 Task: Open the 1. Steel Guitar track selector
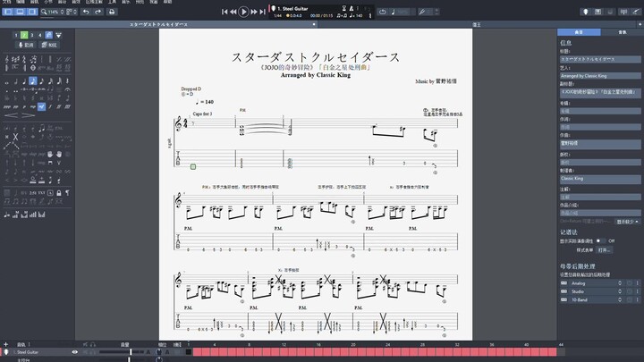click(x=292, y=8)
